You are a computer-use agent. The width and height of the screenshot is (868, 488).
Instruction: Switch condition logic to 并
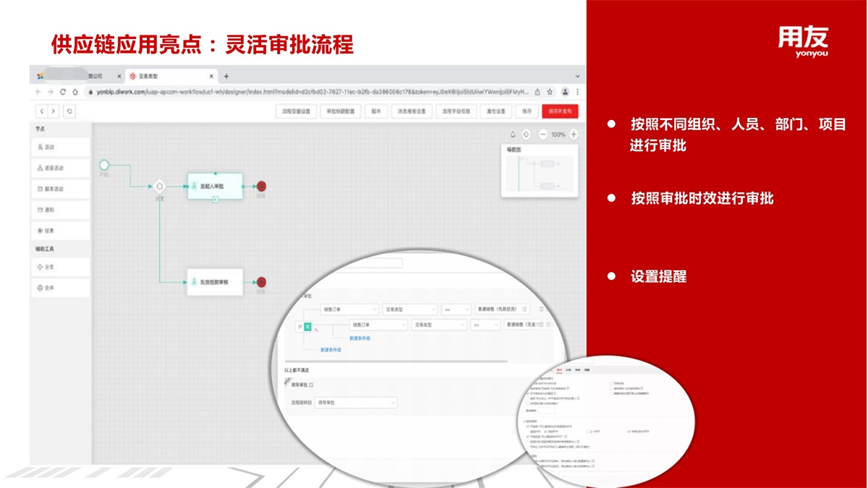tap(299, 327)
